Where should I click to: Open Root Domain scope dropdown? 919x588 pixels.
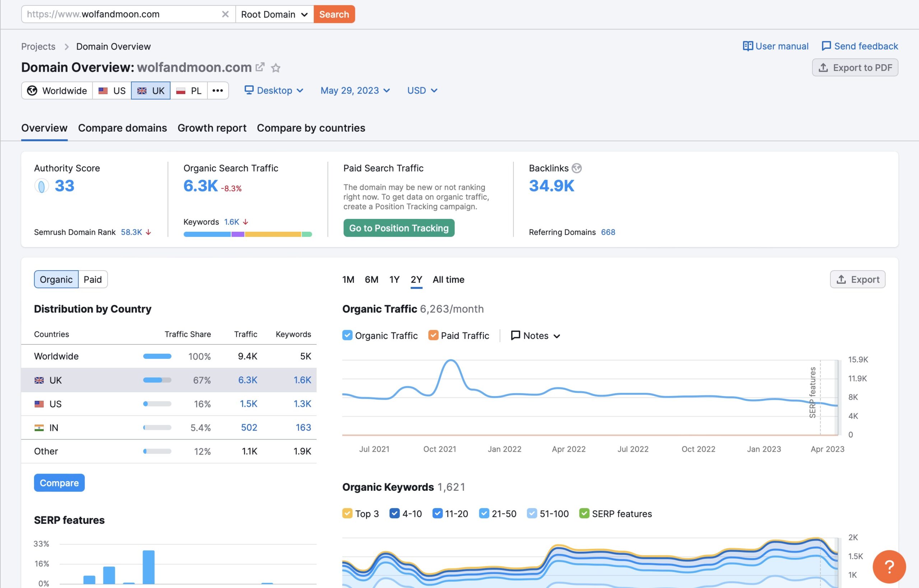[x=275, y=14]
